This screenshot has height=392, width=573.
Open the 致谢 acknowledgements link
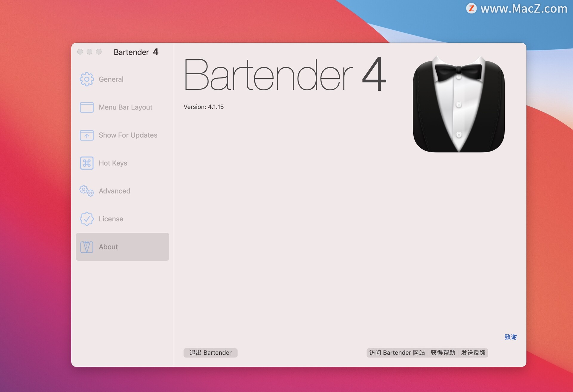tap(510, 337)
